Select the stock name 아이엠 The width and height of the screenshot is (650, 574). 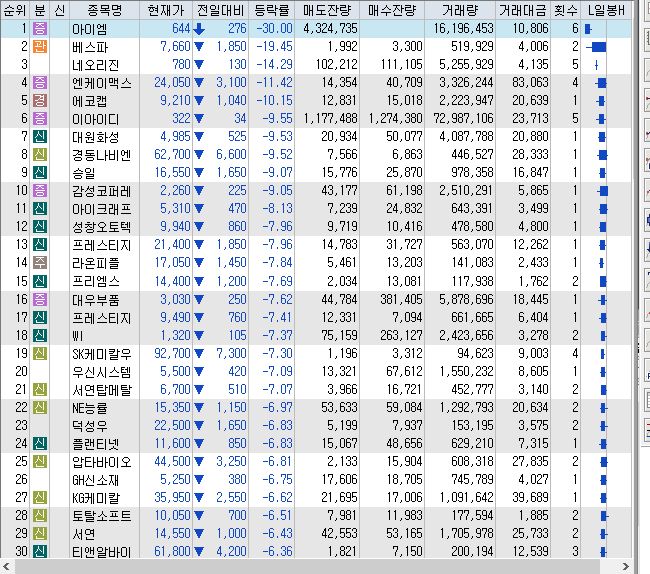click(90, 29)
